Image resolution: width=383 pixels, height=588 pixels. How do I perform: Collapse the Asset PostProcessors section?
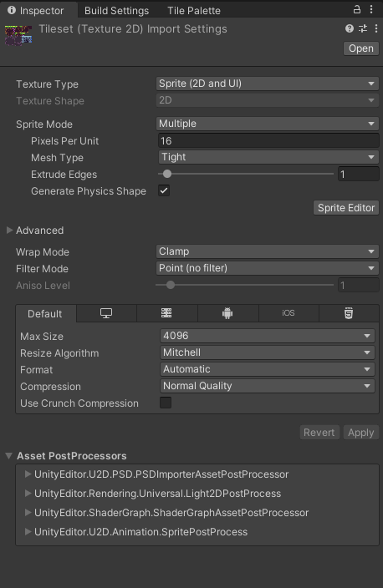pos(9,456)
